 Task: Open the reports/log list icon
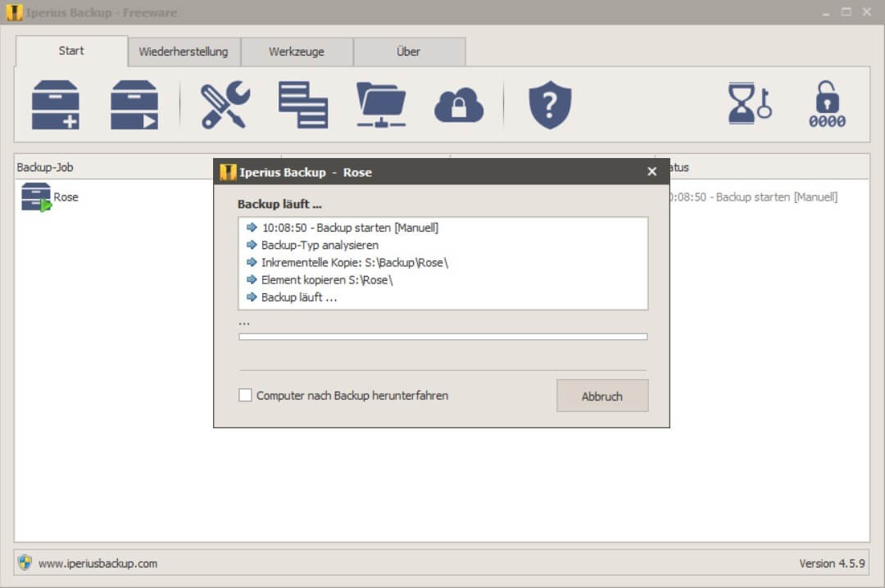pos(303,105)
